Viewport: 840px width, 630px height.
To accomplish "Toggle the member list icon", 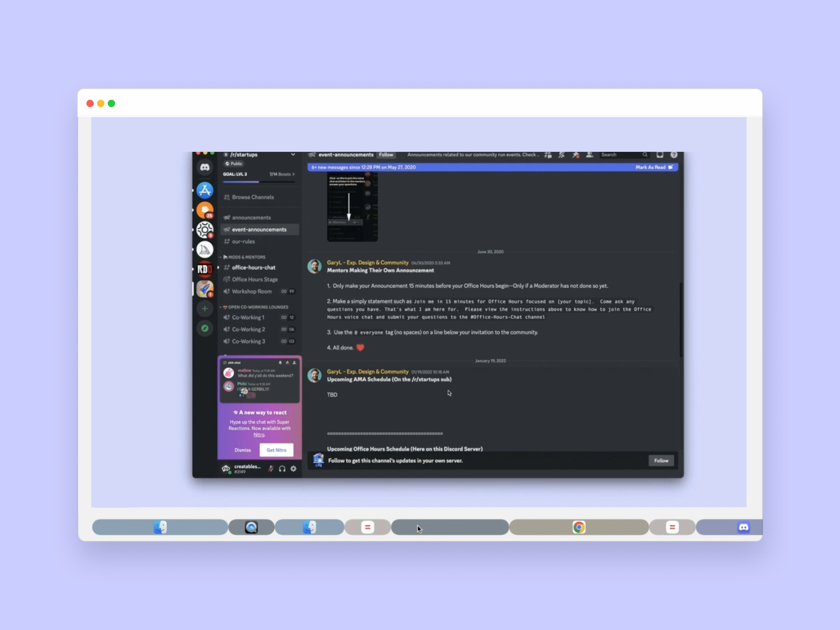I will [590, 155].
